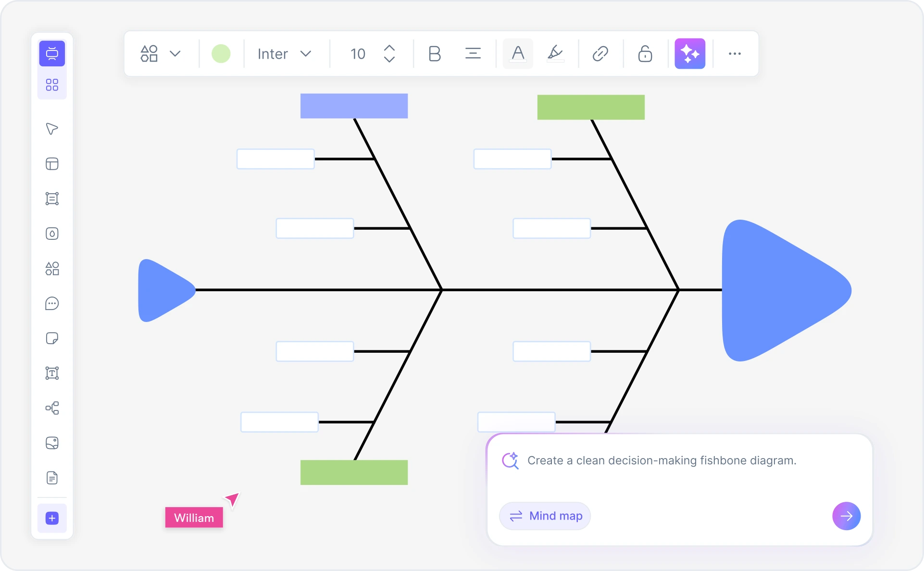Screen dimensions: 924x571
Task: Increase font size using the stepper
Action: pyautogui.click(x=390, y=48)
